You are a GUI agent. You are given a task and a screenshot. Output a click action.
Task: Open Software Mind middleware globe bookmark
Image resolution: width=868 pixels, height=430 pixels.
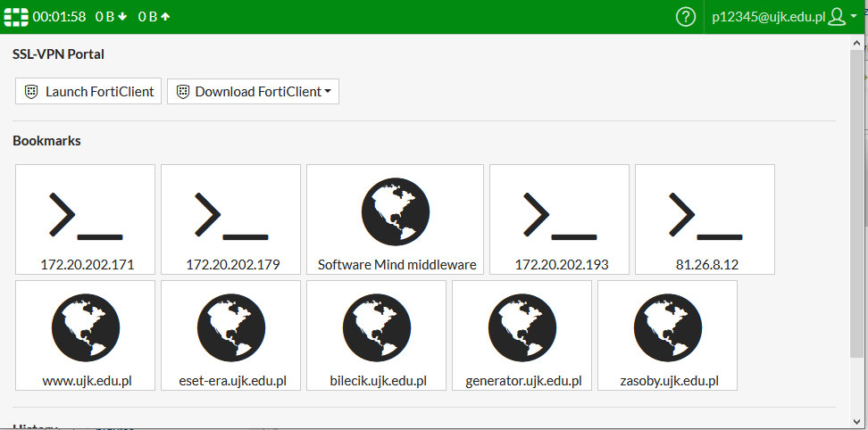pos(396,219)
